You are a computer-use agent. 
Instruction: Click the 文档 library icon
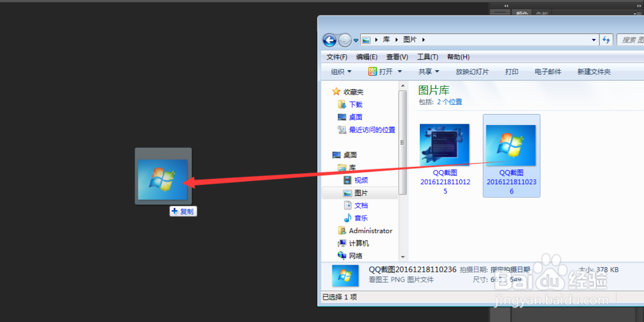click(x=348, y=205)
